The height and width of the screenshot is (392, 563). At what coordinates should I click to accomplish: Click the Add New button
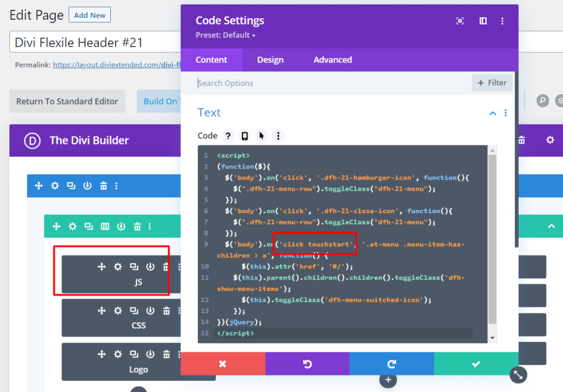point(89,15)
